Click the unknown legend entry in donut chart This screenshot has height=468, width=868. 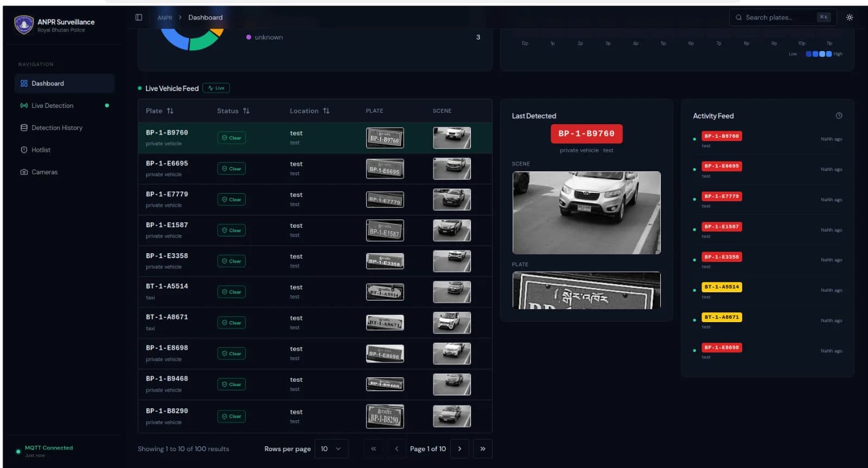pyautogui.click(x=264, y=37)
